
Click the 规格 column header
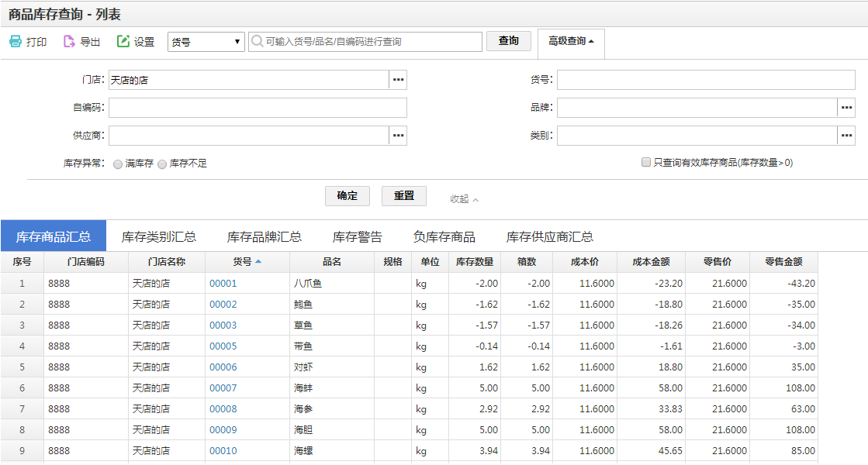tap(393, 261)
